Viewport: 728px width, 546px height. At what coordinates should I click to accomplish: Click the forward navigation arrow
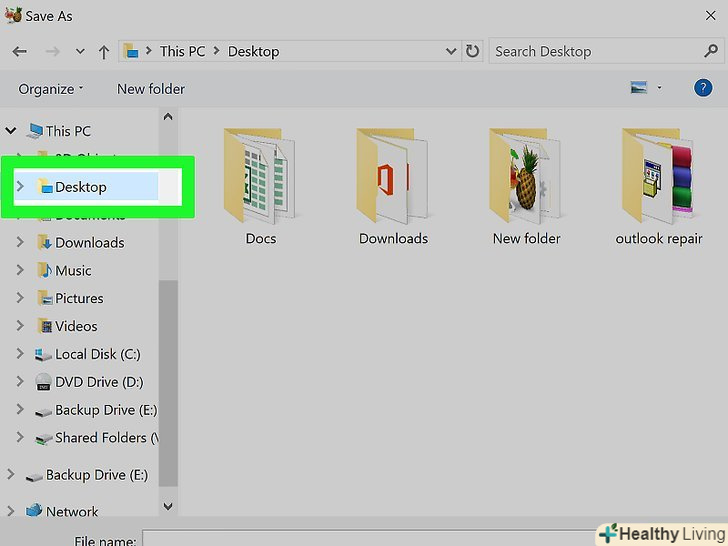click(52, 52)
